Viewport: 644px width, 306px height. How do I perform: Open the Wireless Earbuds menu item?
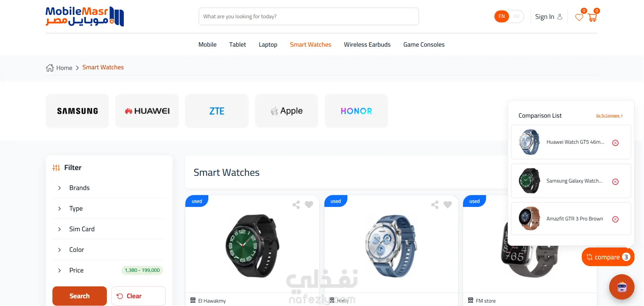pyautogui.click(x=367, y=45)
